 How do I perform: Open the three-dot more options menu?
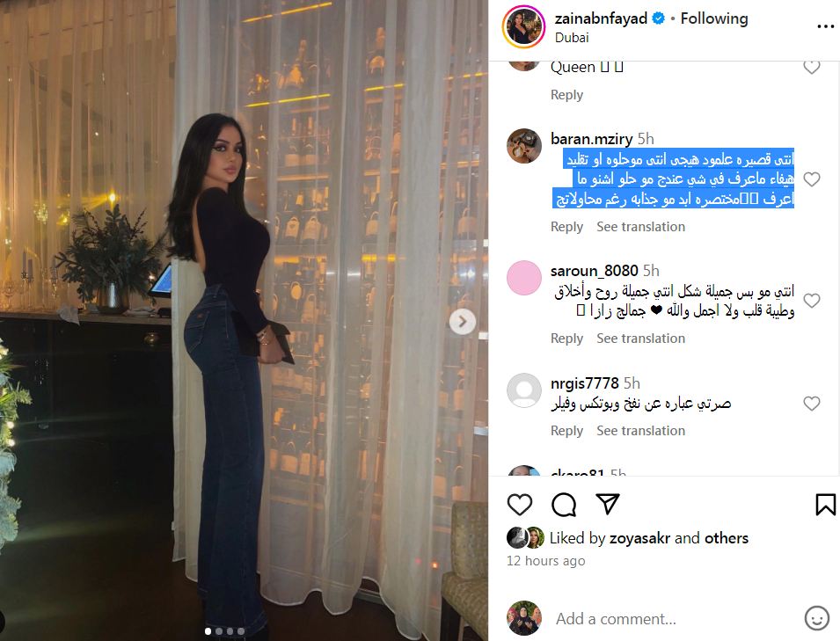coord(825,26)
